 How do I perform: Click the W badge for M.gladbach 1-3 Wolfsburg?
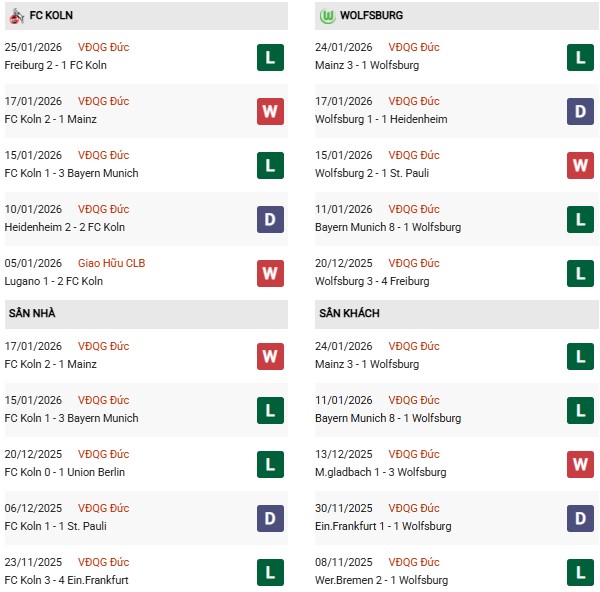[x=580, y=464]
